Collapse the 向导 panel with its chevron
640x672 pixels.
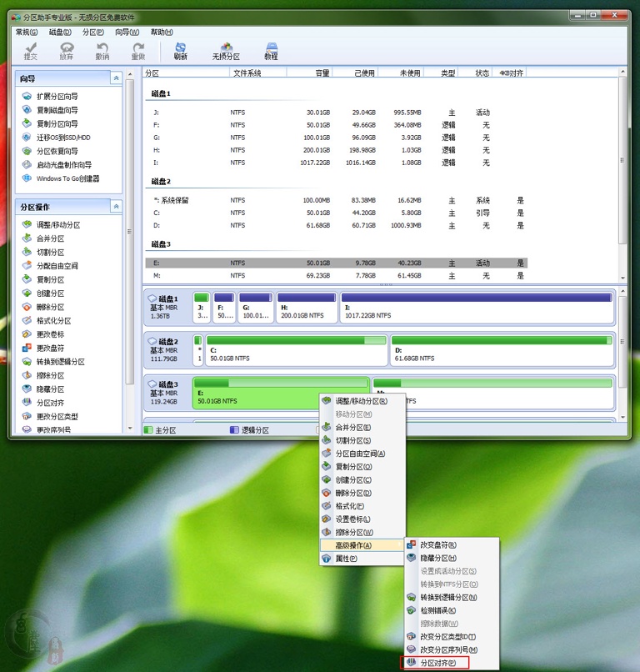[116, 78]
